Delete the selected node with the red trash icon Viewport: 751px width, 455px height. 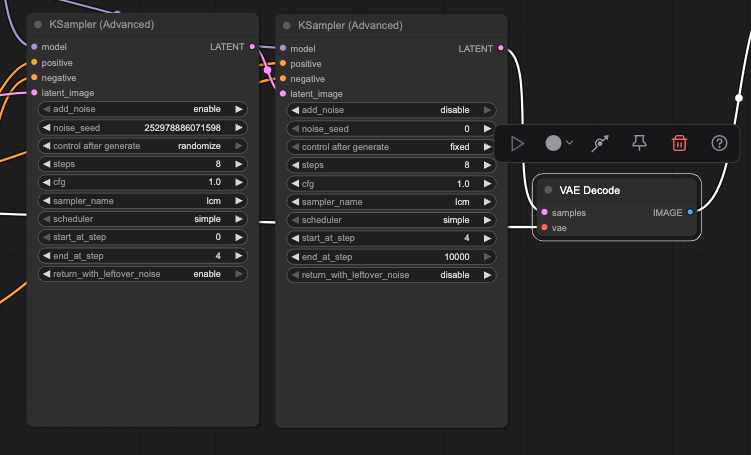click(679, 143)
